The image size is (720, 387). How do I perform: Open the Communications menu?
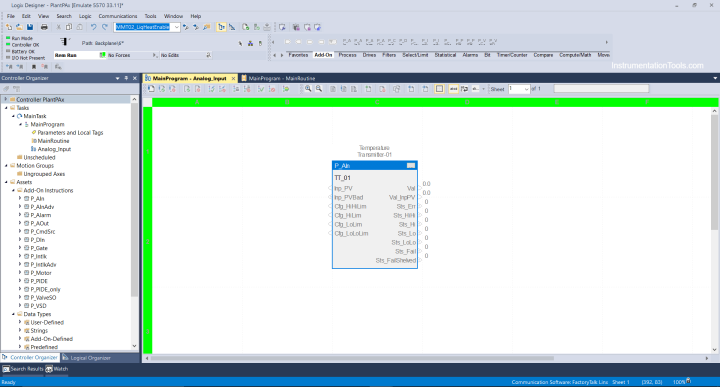pos(118,16)
